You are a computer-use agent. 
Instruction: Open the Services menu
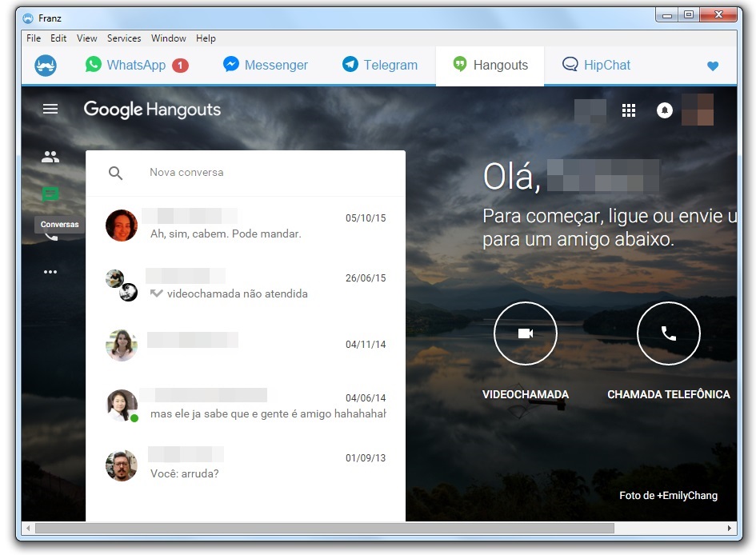point(124,38)
